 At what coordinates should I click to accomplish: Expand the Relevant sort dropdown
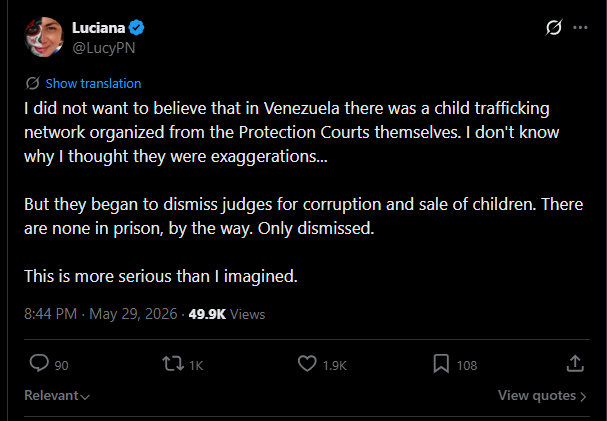click(57, 395)
